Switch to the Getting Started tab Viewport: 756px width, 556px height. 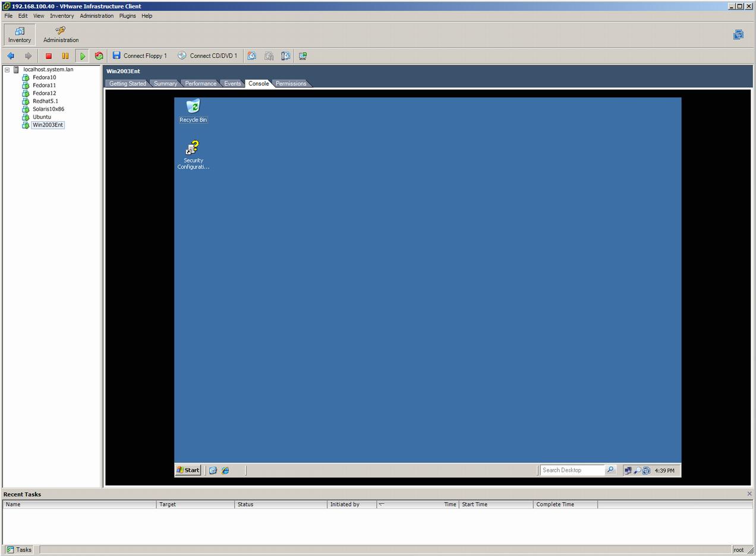tap(127, 83)
